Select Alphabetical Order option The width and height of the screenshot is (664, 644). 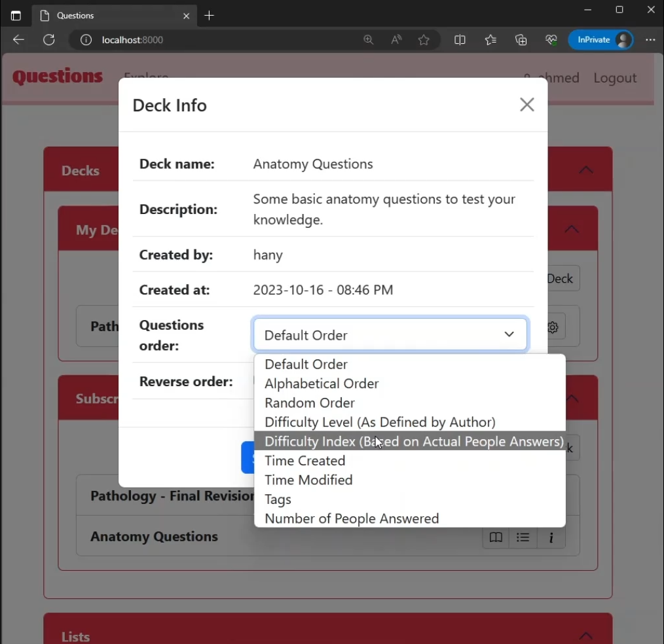(322, 384)
